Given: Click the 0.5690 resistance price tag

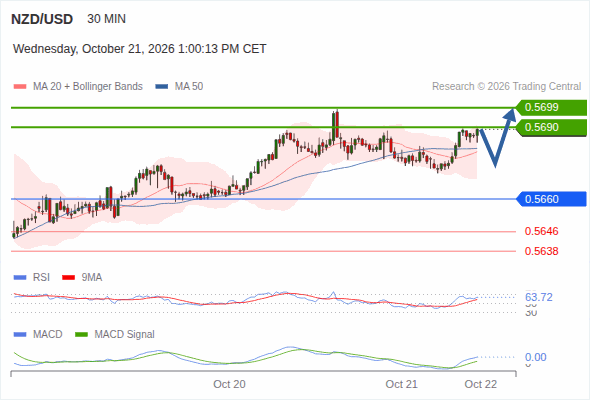Looking at the screenshot, I should (551, 127).
